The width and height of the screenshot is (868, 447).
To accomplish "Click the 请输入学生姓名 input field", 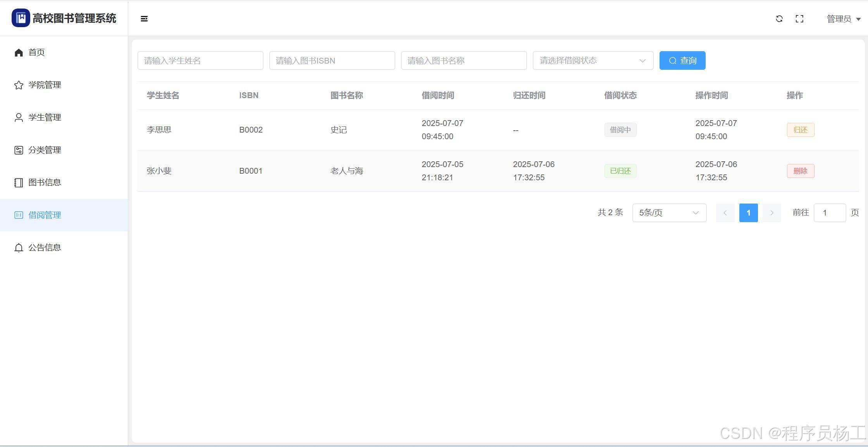I will 200,60.
